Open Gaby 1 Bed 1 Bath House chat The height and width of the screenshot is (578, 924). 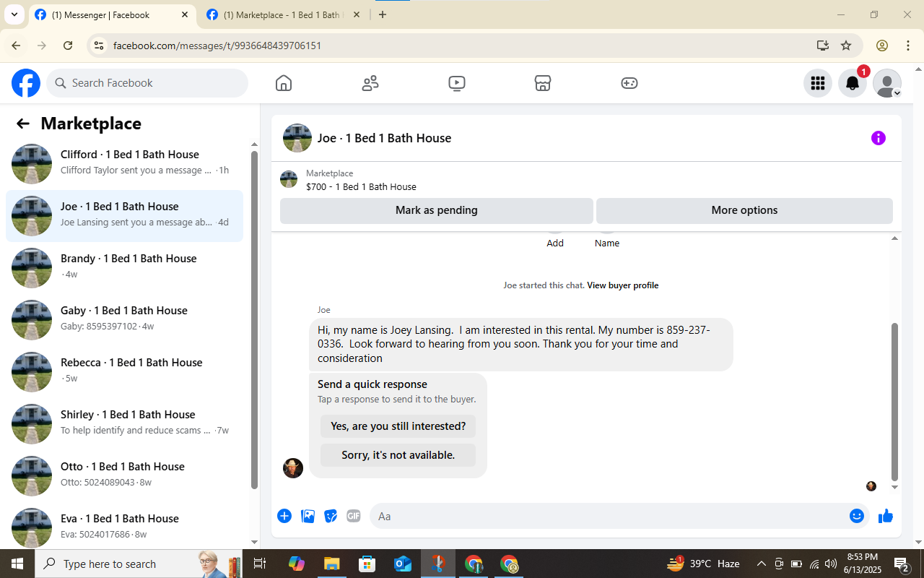click(124, 320)
